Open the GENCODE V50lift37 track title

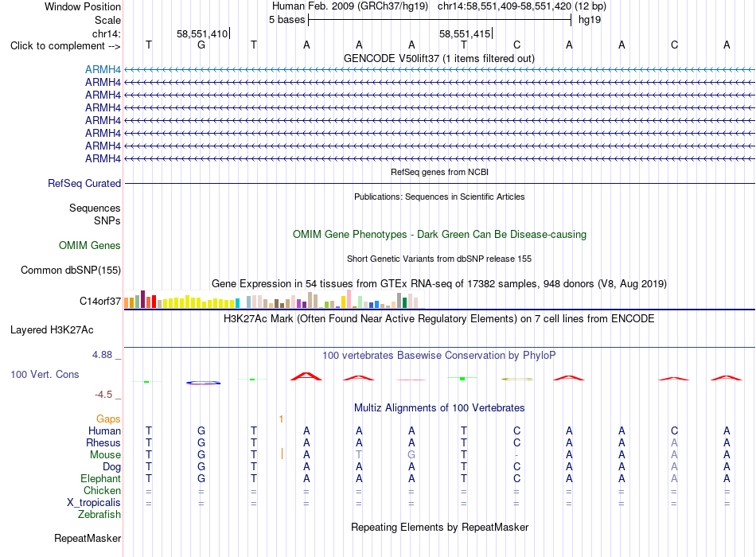[439, 58]
